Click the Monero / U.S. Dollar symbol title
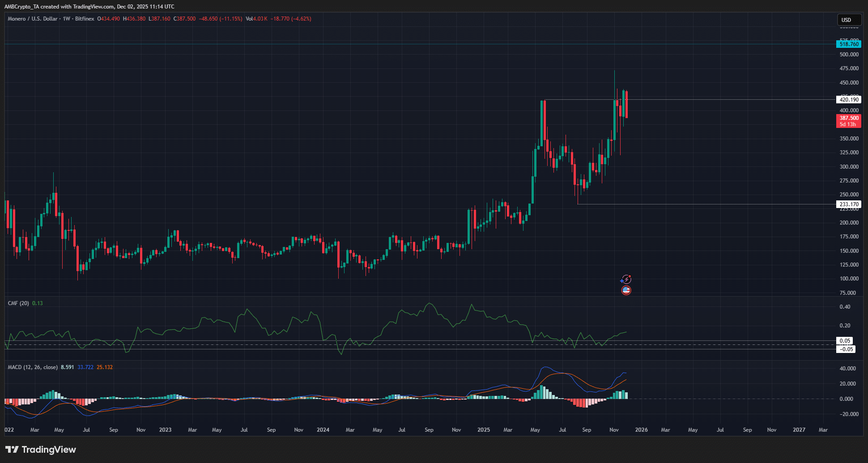868x463 pixels. tap(33, 19)
